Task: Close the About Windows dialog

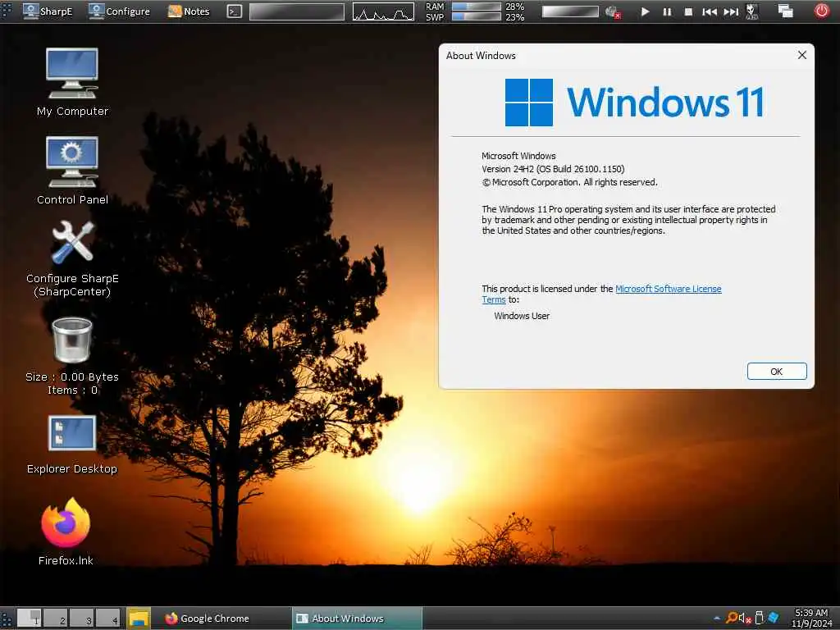Action: (x=802, y=55)
